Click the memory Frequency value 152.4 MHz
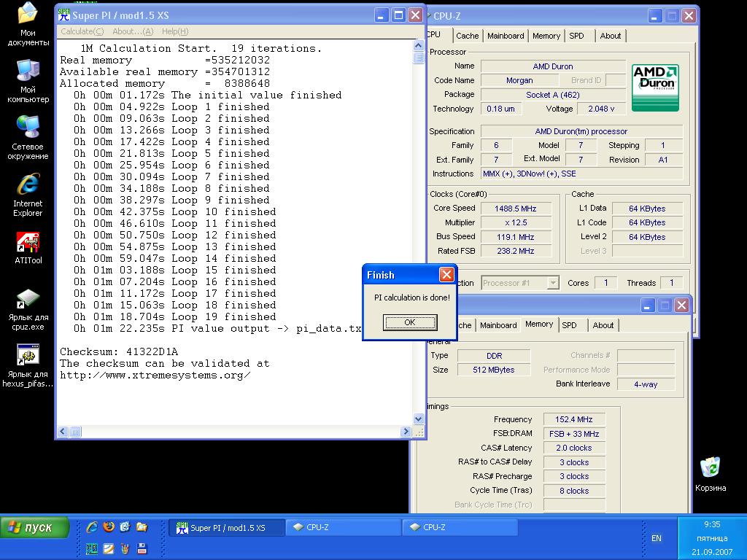This screenshot has width=747, height=560. click(x=574, y=419)
